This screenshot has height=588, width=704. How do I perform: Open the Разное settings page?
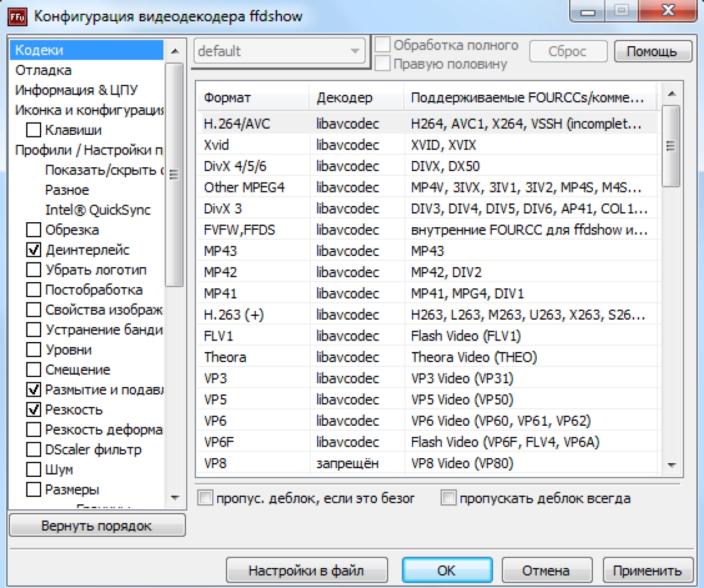point(67,190)
